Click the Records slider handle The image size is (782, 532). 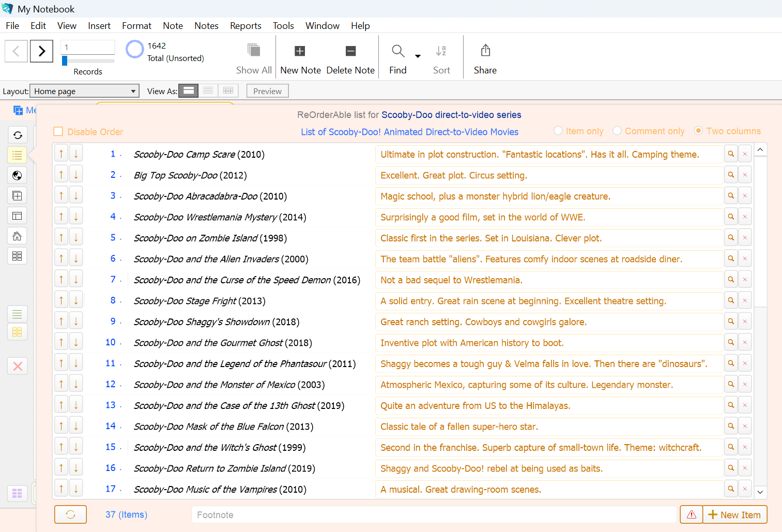65,61
